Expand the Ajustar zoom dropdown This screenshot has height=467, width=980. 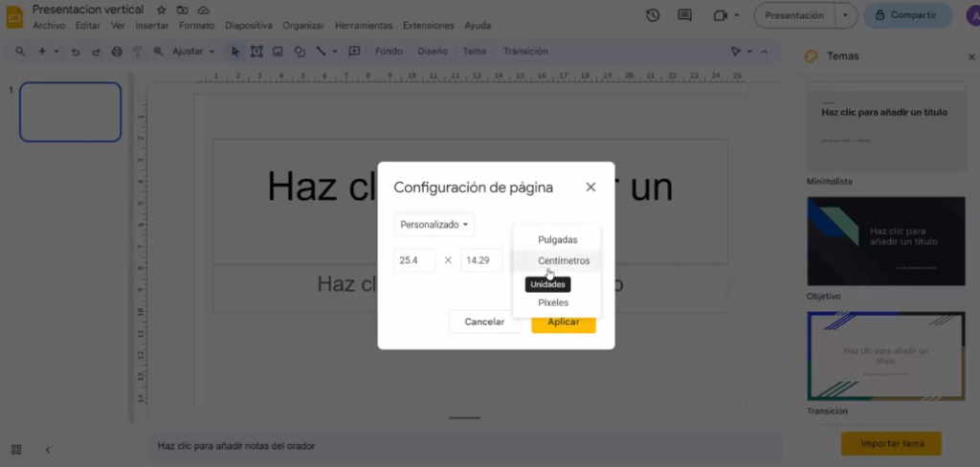(193, 52)
